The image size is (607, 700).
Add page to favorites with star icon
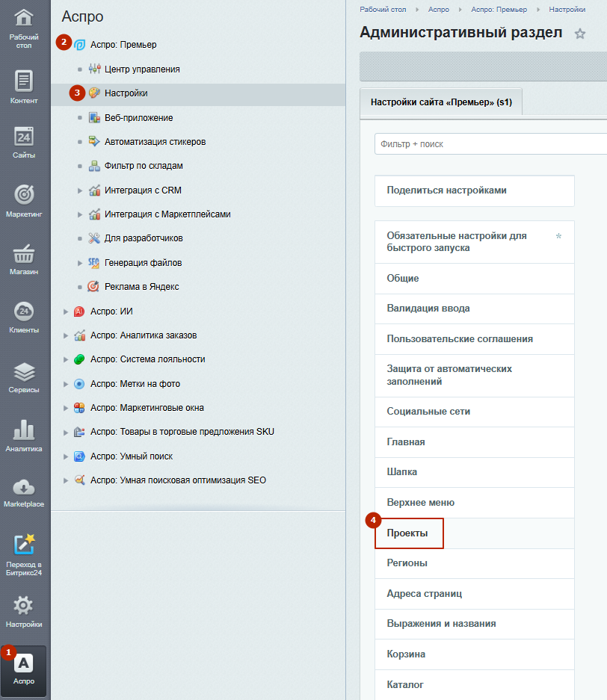580,34
